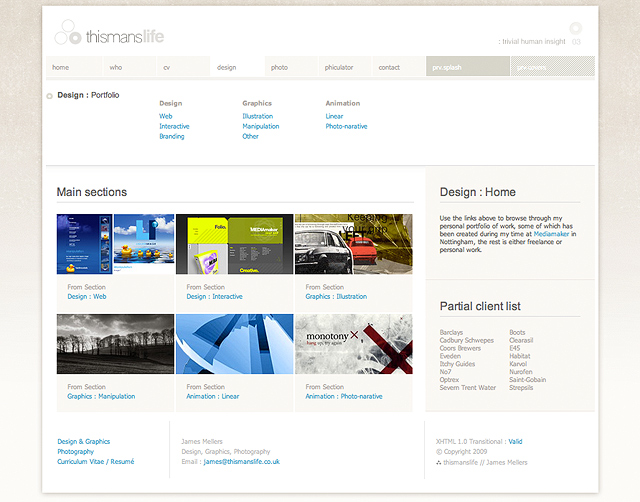
Task: Open the phiculator navigation tab
Action: coord(345,67)
